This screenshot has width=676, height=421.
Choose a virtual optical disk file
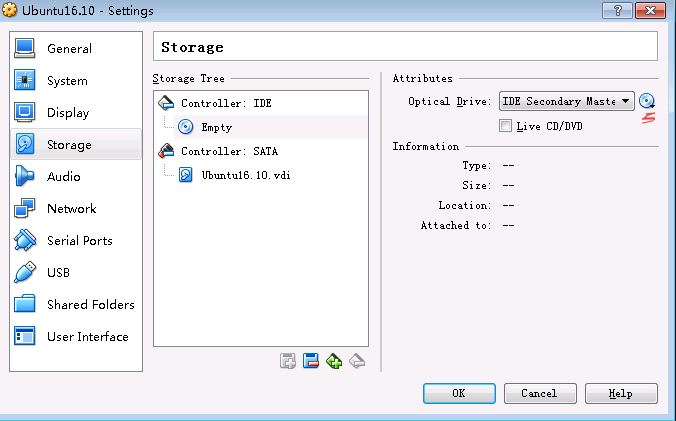(x=647, y=101)
